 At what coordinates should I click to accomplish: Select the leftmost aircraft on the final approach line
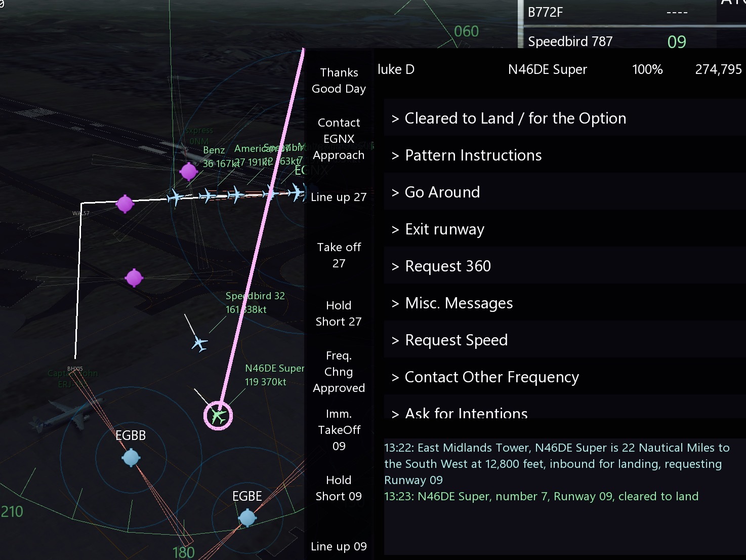pos(175,196)
